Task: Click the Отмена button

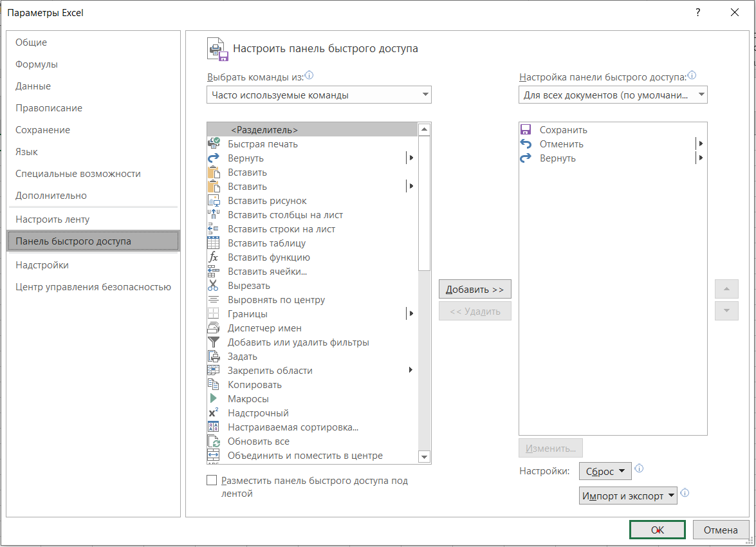Action: (721, 530)
